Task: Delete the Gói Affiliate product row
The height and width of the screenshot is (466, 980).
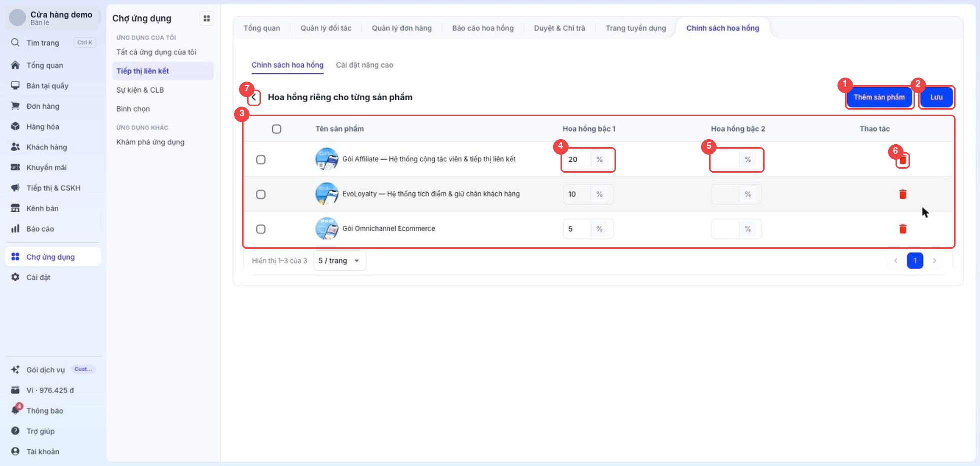Action: tap(902, 160)
